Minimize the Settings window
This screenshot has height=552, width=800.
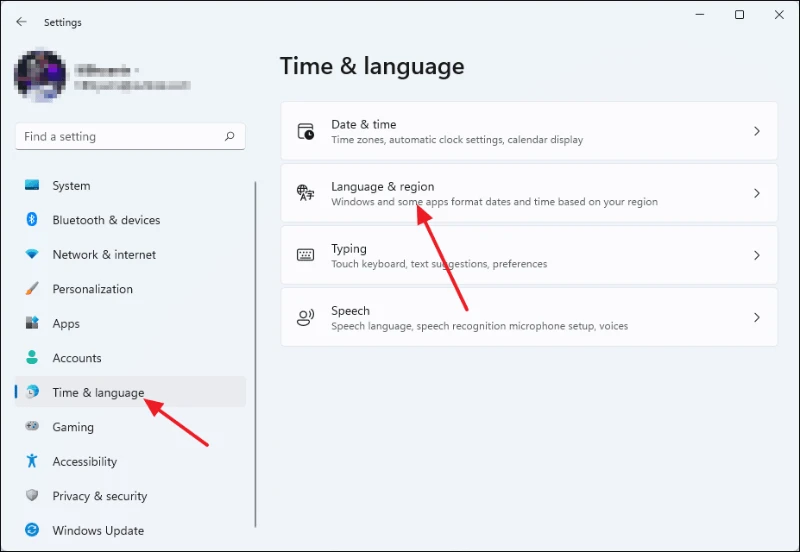point(700,15)
